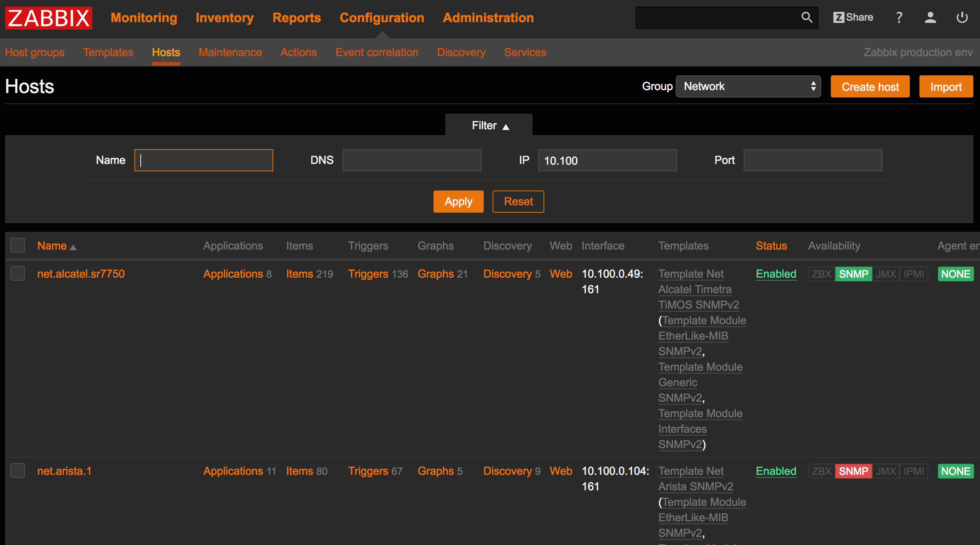Toggle the select-all hosts checkbox
Image resolution: width=980 pixels, height=545 pixels.
pos(18,245)
